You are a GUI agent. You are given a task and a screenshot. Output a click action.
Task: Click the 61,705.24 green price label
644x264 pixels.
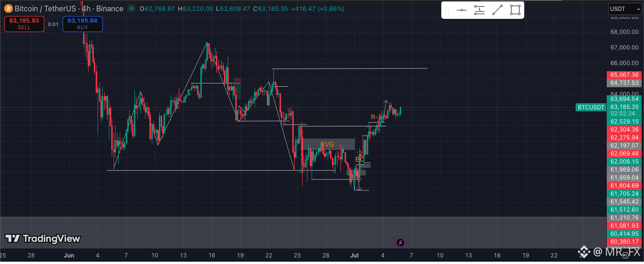(624, 194)
